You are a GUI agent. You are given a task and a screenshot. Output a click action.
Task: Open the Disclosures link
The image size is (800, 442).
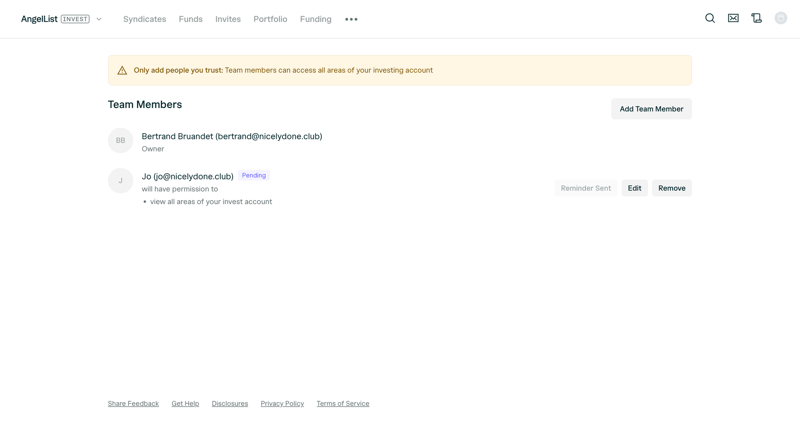point(230,403)
